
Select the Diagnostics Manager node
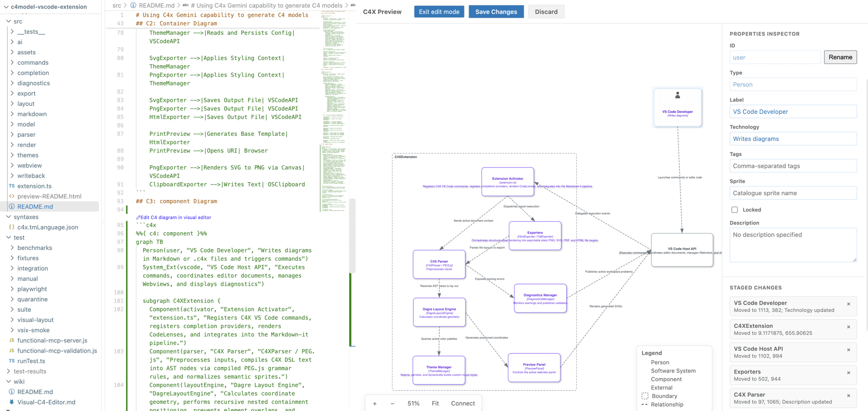[x=540, y=298]
